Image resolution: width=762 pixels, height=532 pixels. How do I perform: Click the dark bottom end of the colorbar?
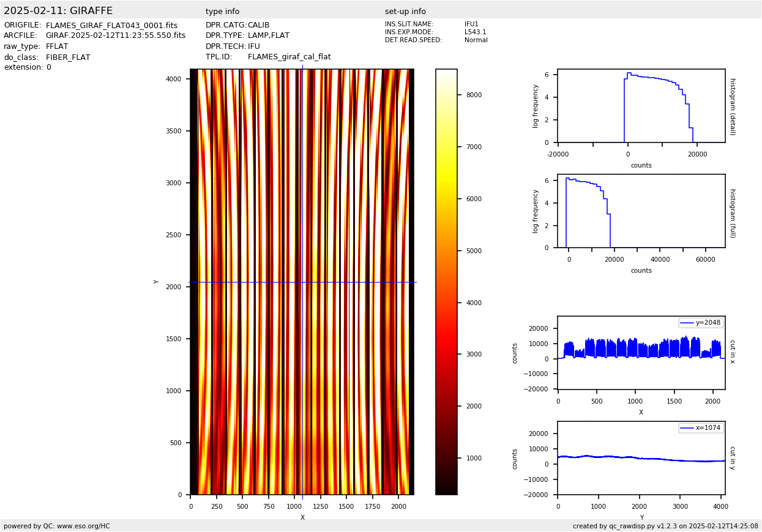[x=446, y=489]
